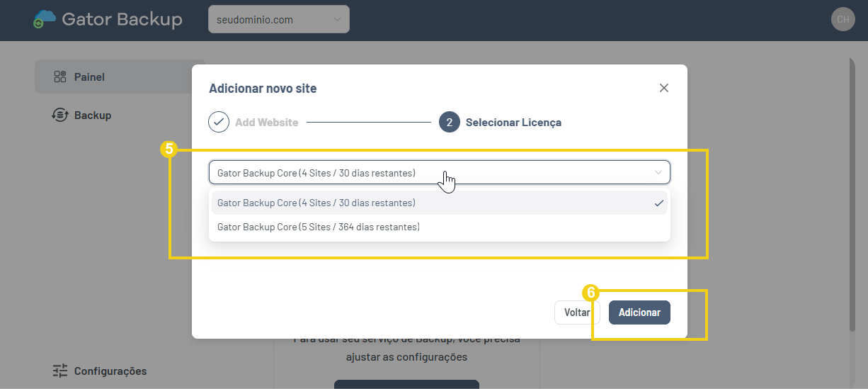868x389 pixels.
Task: Click the Adicionar novo site dialog title
Action: point(263,89)
